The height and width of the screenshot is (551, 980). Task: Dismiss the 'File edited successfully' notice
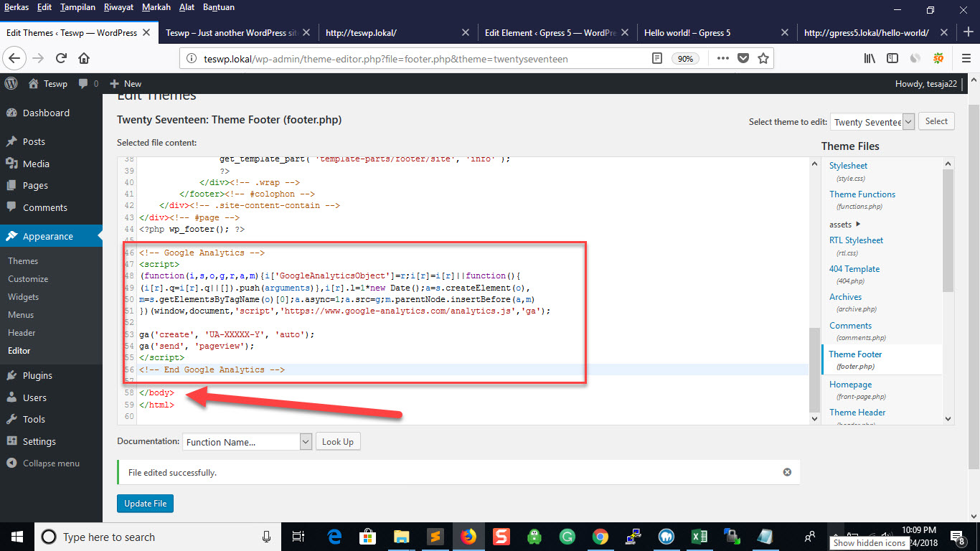[787, 472]
